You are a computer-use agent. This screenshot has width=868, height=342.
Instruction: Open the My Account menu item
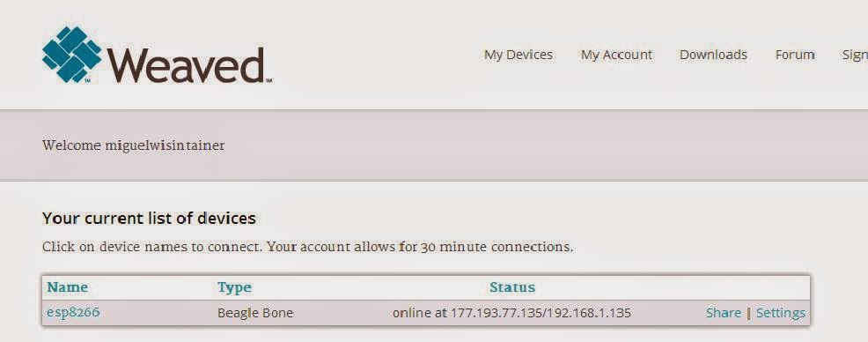click(x=616, y=55)
